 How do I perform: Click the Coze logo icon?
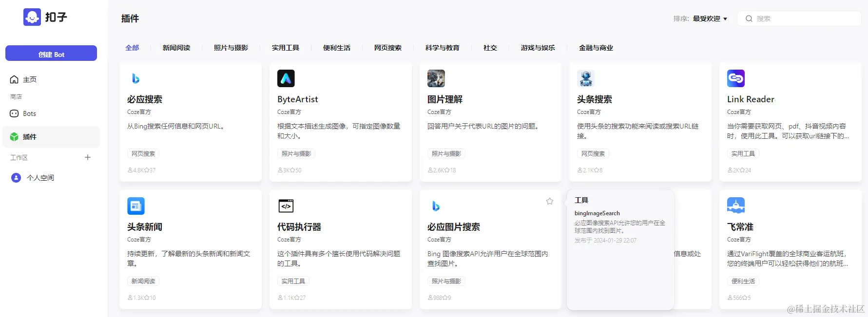coord(32,17)
